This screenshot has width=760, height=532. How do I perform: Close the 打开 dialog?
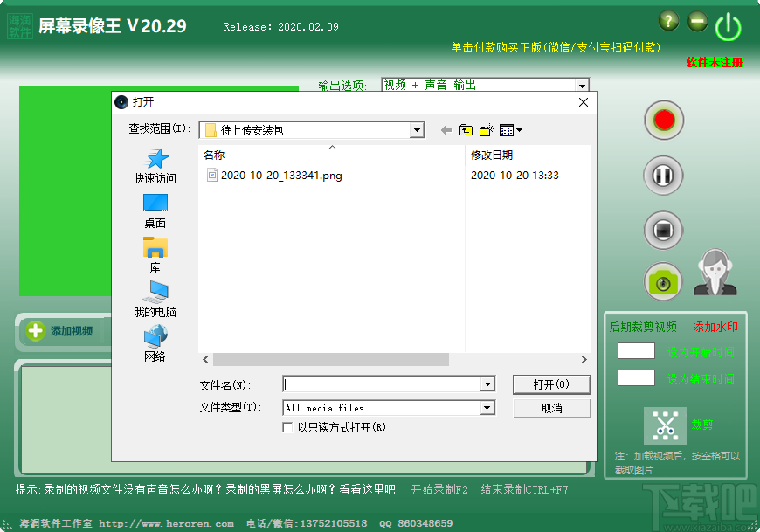click(x=584, y=101)
